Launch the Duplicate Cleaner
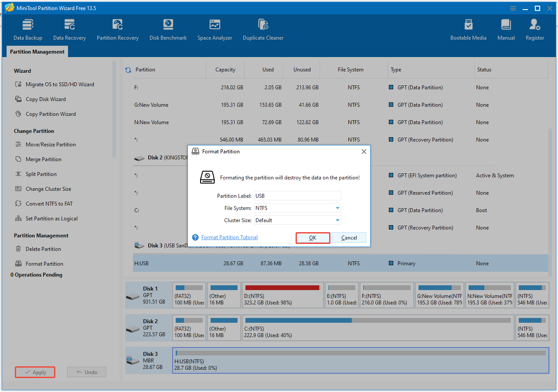 tap(263, 29)
